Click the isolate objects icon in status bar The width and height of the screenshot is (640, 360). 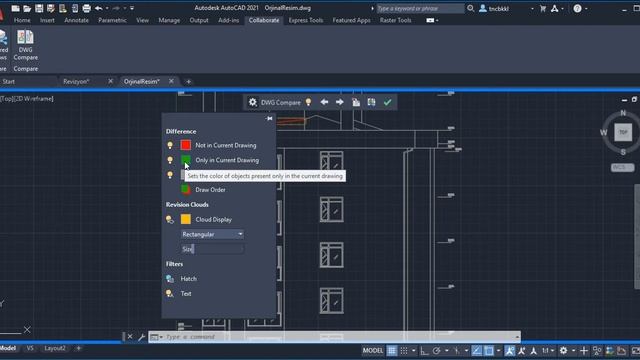[x=597, y=351]
